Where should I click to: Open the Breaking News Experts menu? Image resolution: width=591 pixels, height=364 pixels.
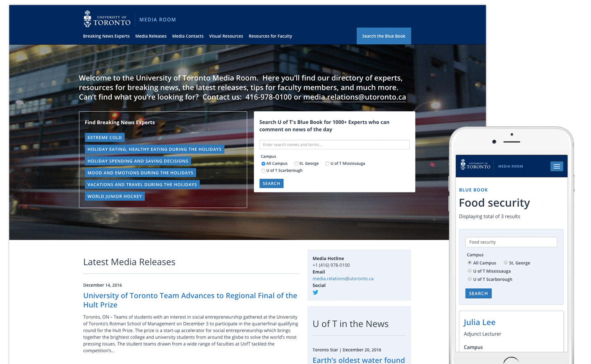(x=106, y=36)
